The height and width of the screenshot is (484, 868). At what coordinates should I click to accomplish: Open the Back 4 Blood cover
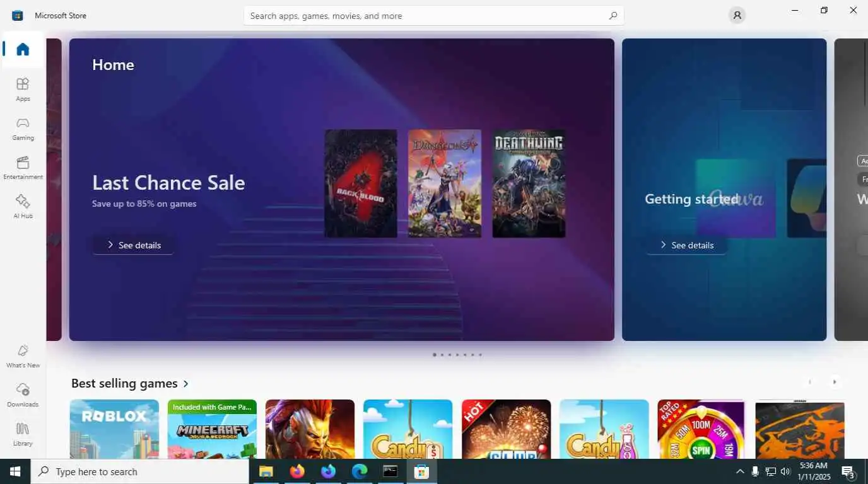[361, 183]
